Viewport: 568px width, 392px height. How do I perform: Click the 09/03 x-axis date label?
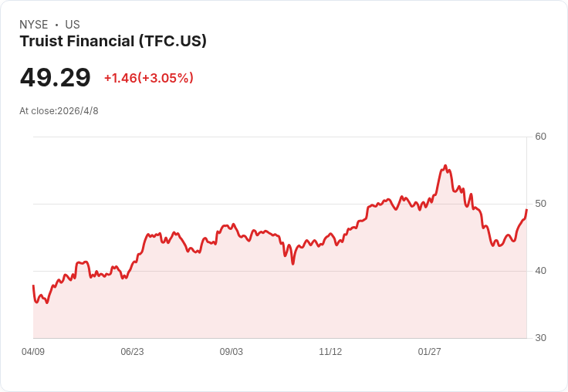(x=231, y=352)
